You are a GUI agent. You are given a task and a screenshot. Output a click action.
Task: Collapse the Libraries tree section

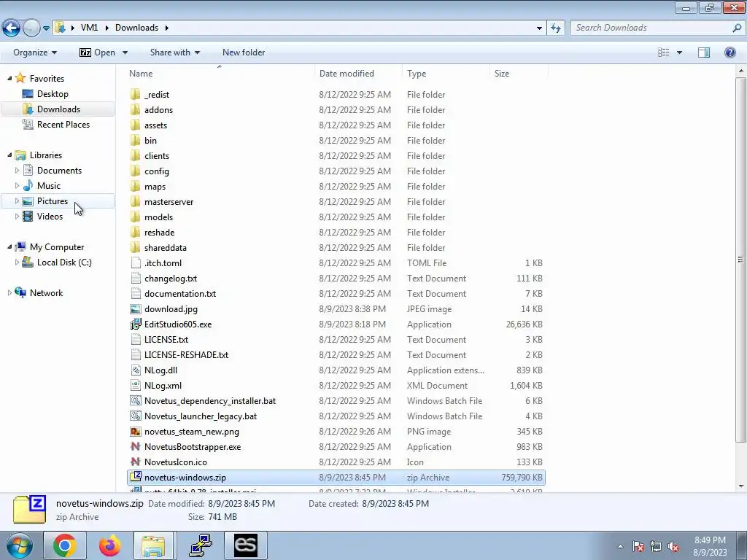click(9, 155)
